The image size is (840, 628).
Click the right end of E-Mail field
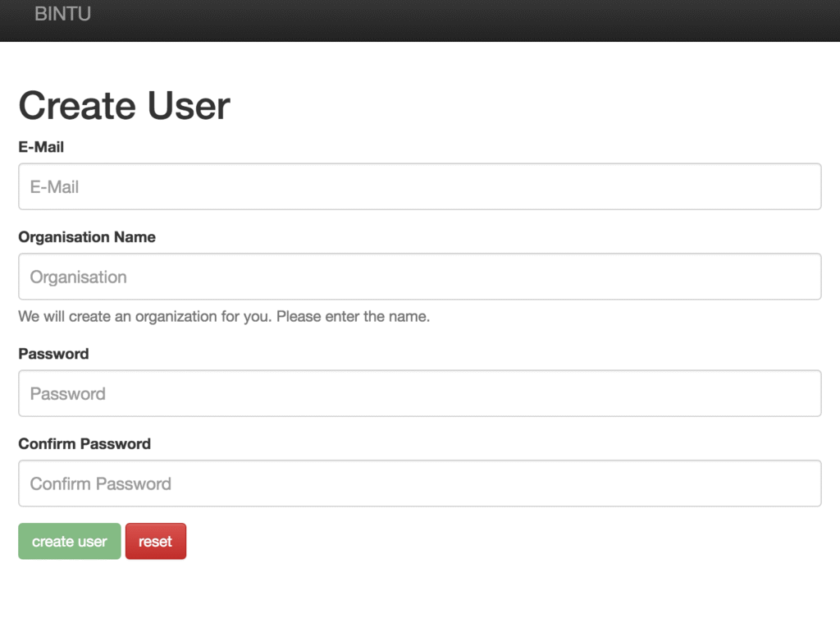787,186
